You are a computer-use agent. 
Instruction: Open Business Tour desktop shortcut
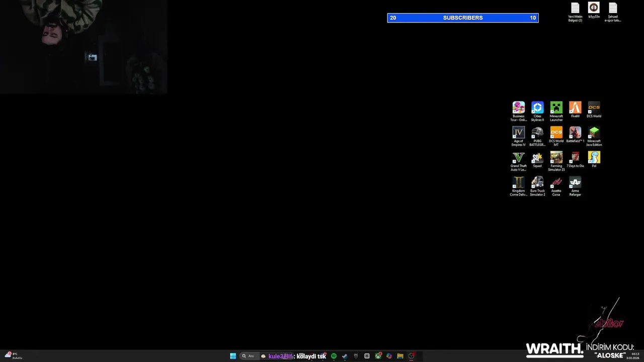(x=518, y=111)
